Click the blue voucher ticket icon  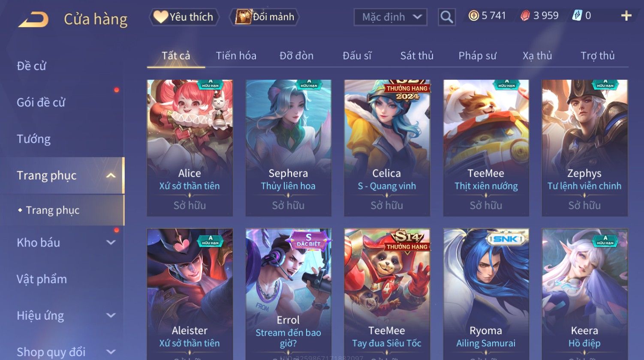point(577,16)
